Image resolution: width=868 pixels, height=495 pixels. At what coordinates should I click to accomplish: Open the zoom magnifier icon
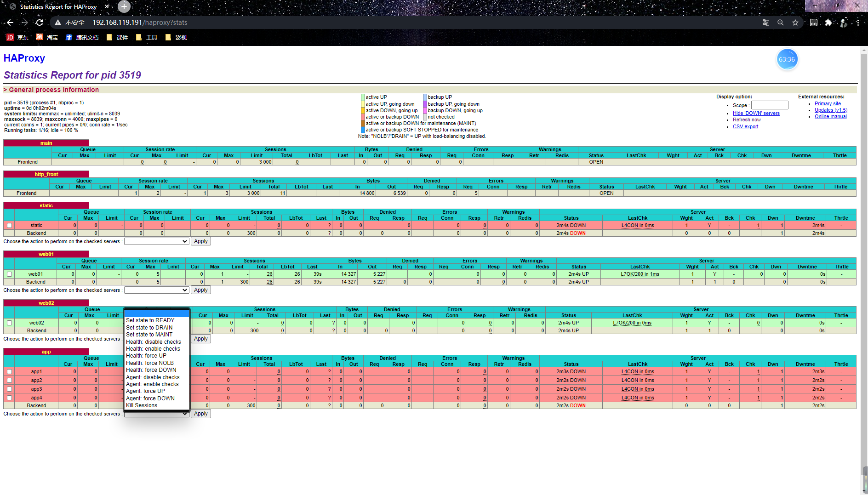coord(780,23)
